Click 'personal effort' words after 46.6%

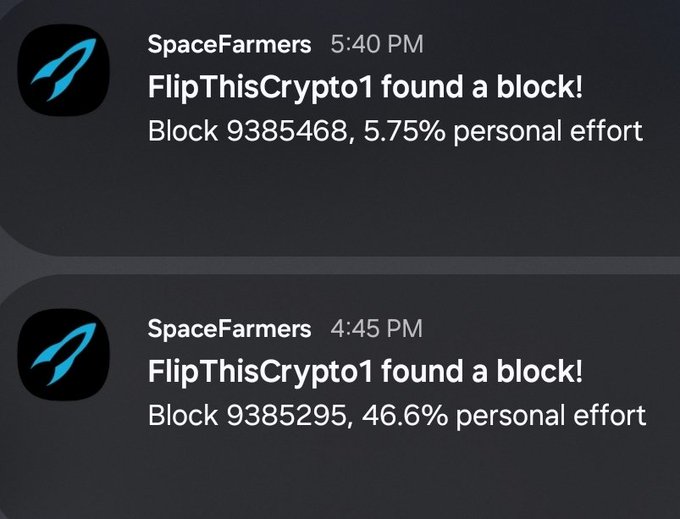point(551,417)
